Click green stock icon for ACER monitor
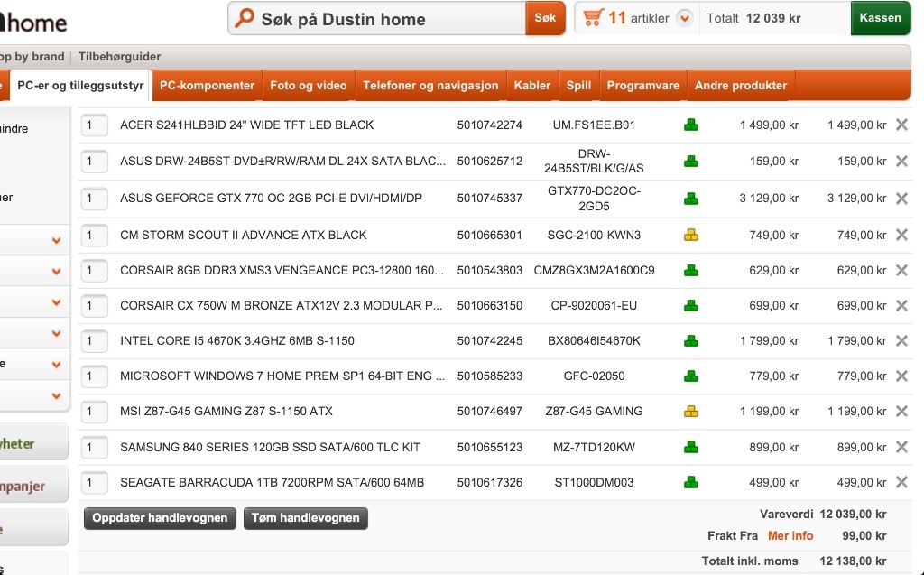 click(691, 125)
